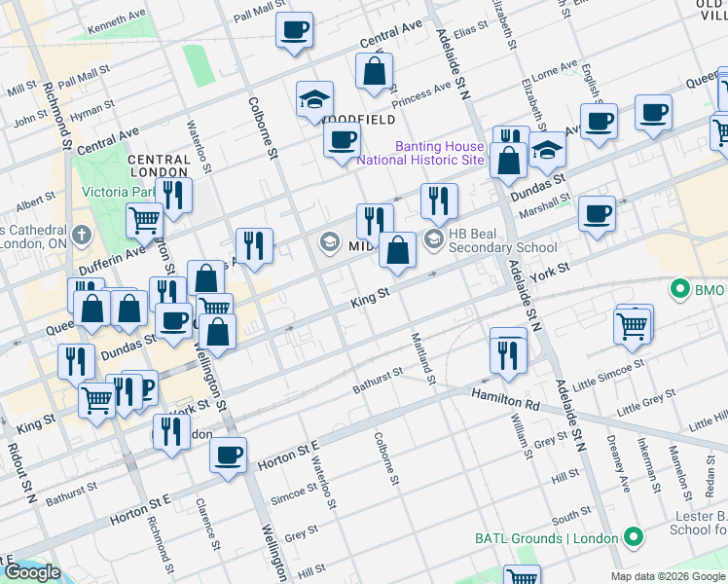Select the graduation cap marker near Dundas St label
Viewport: 728px width, 584px height.
547,152
